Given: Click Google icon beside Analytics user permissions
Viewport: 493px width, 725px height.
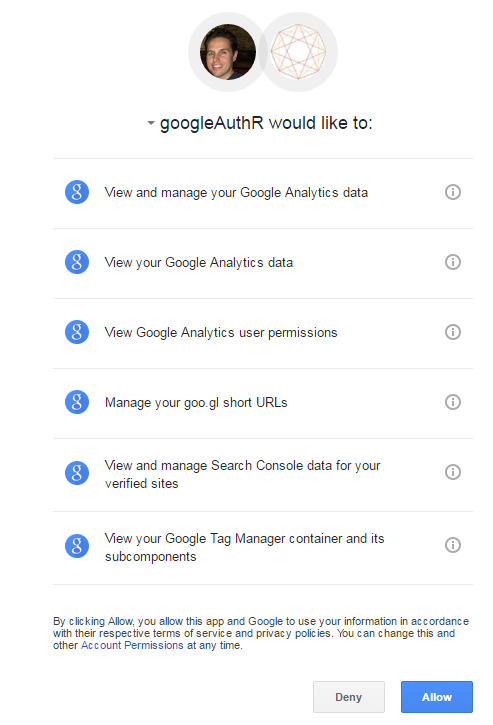Looking at the screenshot, I should tap(77, 332).
